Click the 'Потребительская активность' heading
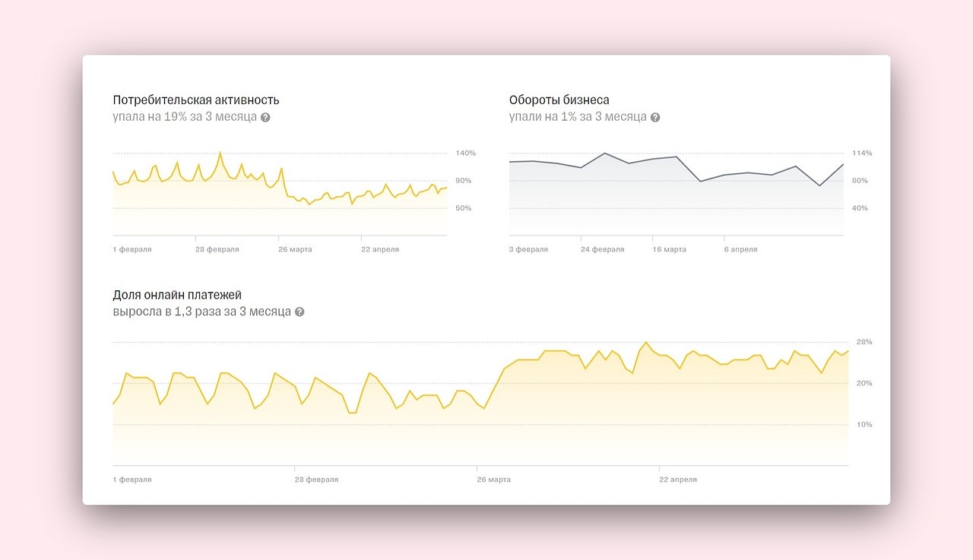 coord(196,100)
